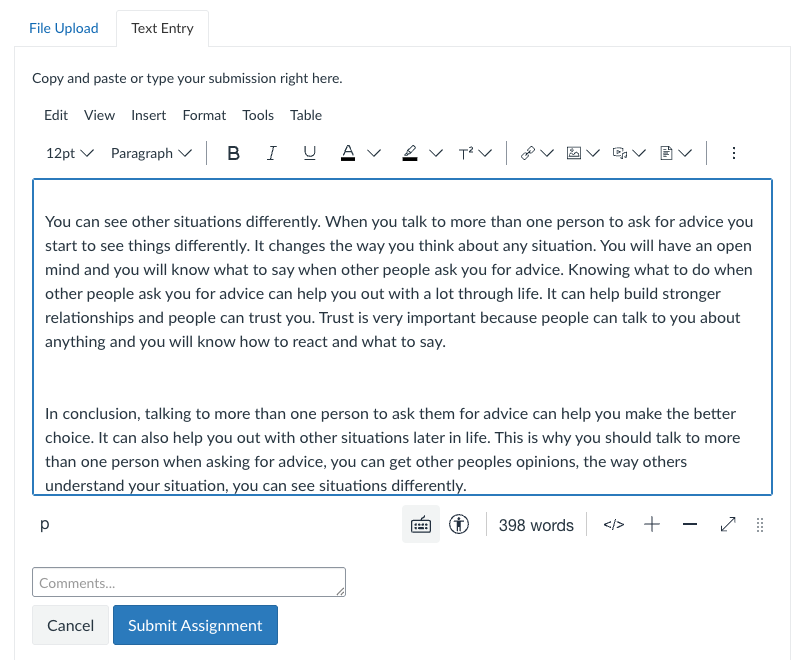Toggle fullscreen editor mode

(728, 525)
